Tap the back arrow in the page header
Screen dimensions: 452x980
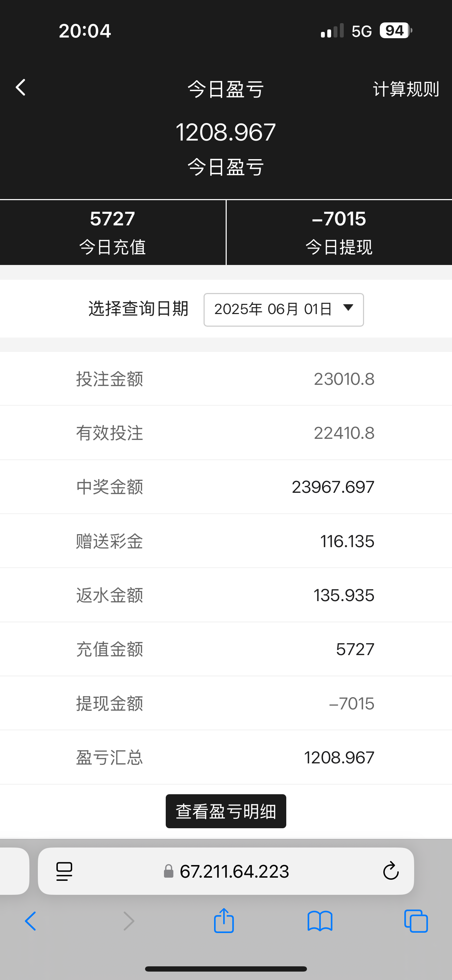[x=21, y=88]
